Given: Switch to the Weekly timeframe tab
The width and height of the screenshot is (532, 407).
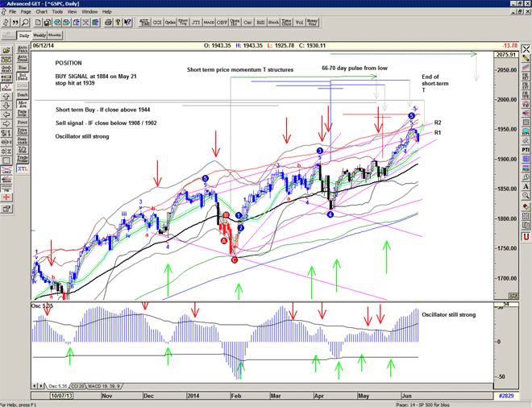Looking at the screenshot, I should pyautogui.click(x=39, y=36).
